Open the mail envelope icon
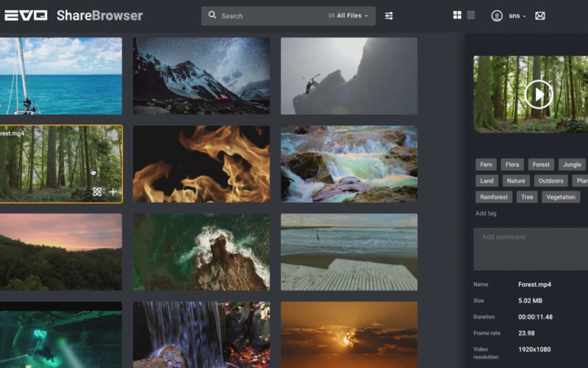Image resolution: width=588 pixels, height=368 pixels. click(x=540, y=15)
